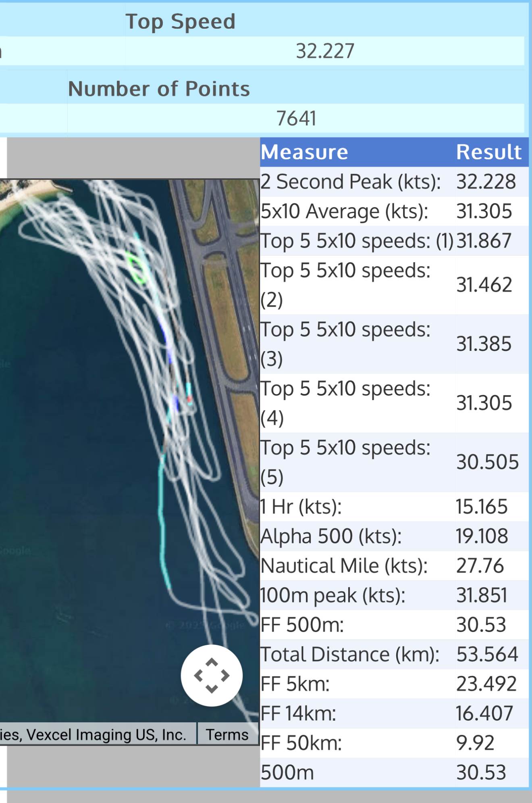
Task: Click the Alpha 500 (kts) row label
Action: (x=331, y=536)
